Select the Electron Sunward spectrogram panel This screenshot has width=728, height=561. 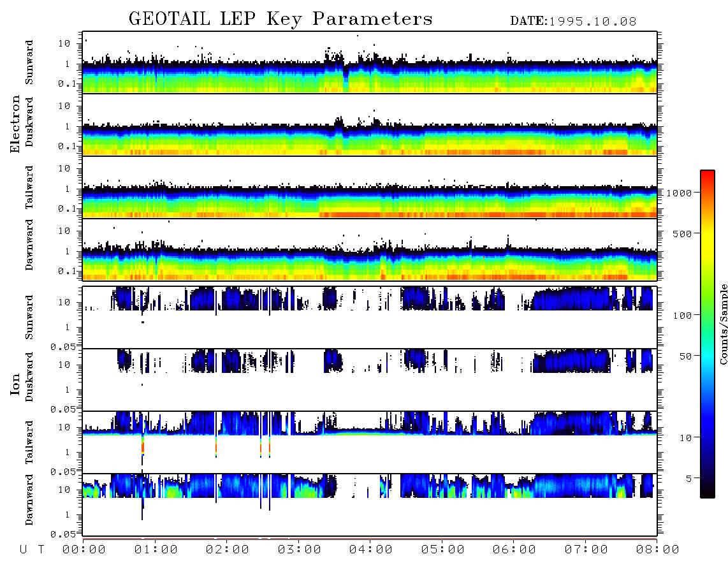click(370, 62)
